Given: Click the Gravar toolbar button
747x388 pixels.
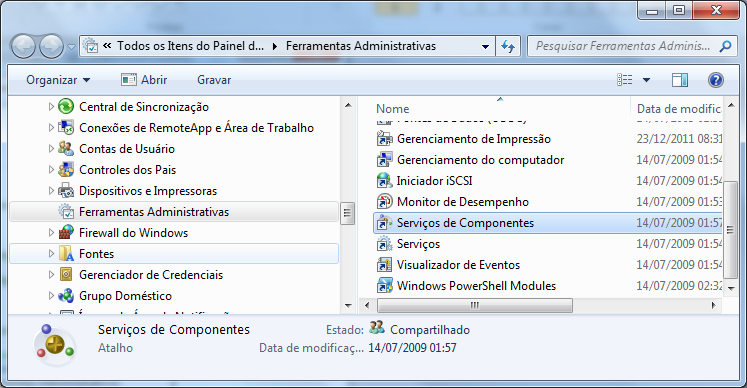Looking at the screenshot, I should 214,80.
